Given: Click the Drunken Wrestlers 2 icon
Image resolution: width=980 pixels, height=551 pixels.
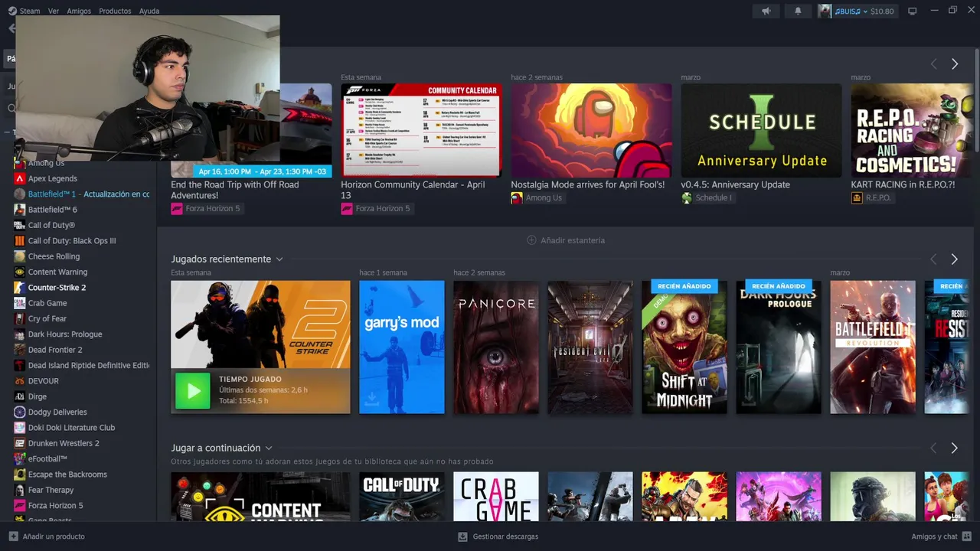Looking at the screenshot, I should tap(20, 443).
